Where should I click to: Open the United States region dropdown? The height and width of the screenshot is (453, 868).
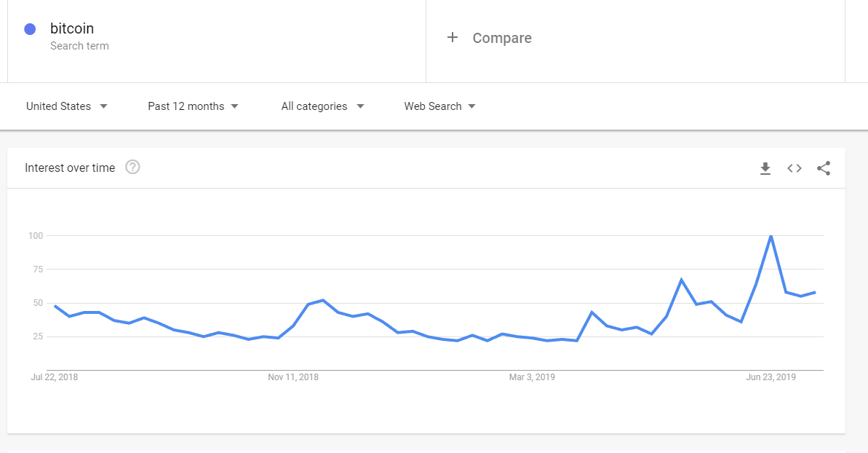66,106
